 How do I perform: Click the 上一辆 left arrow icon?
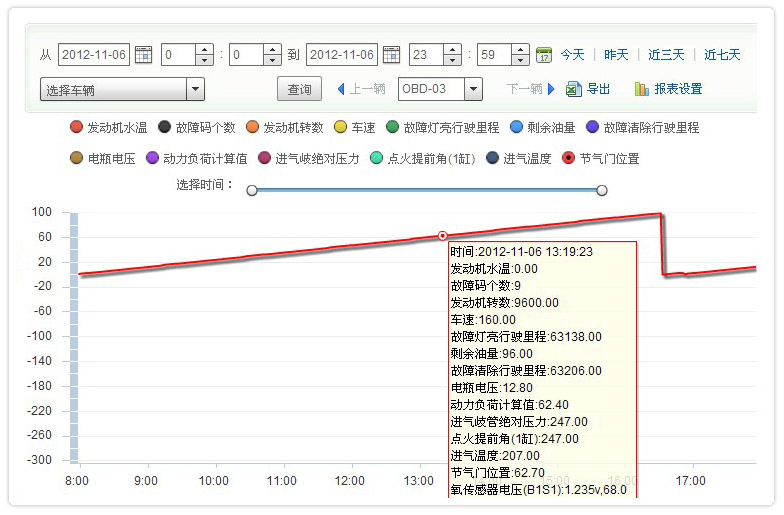[x=340, y=89]
